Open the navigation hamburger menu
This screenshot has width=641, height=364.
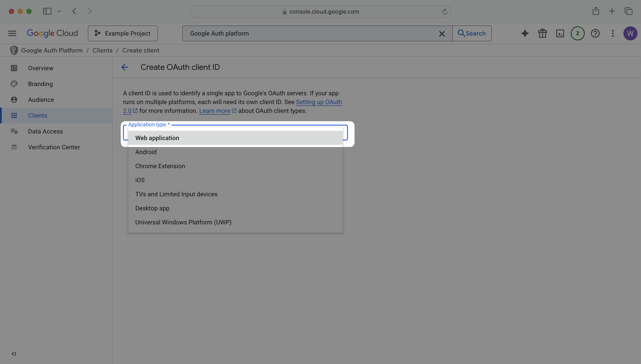(x=12, y=33)
